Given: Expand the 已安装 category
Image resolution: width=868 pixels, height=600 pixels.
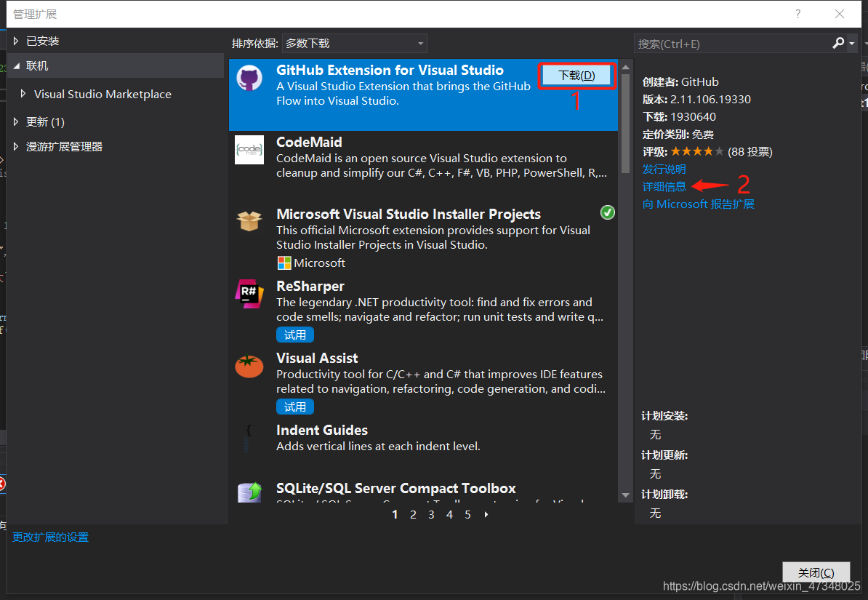Looking at the screenshot, I should coord(16,41).
